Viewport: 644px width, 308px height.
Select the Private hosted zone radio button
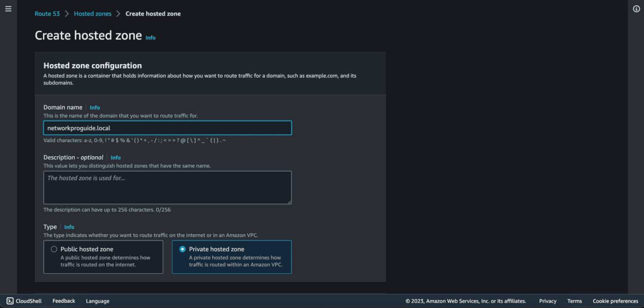click(x=182, y=249)
